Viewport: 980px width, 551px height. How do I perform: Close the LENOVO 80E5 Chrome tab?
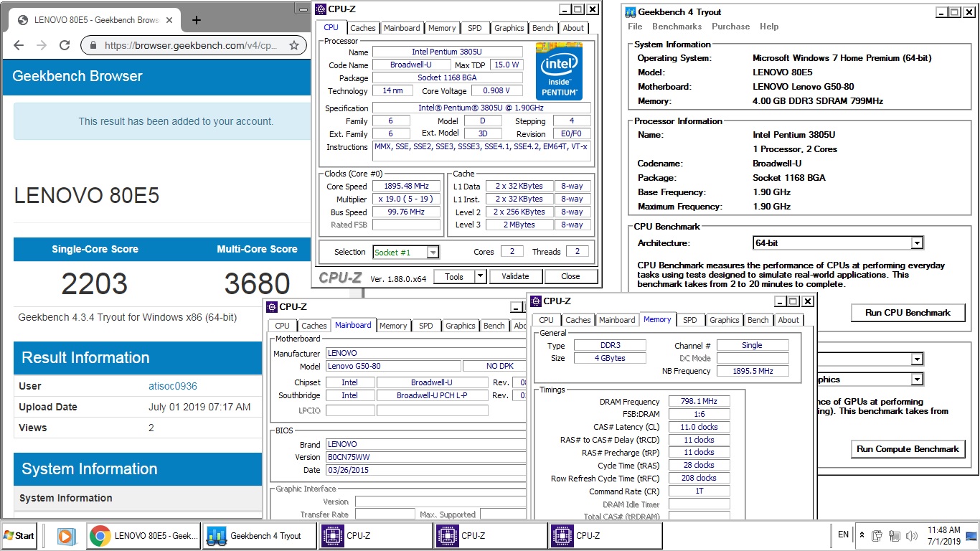170,20
